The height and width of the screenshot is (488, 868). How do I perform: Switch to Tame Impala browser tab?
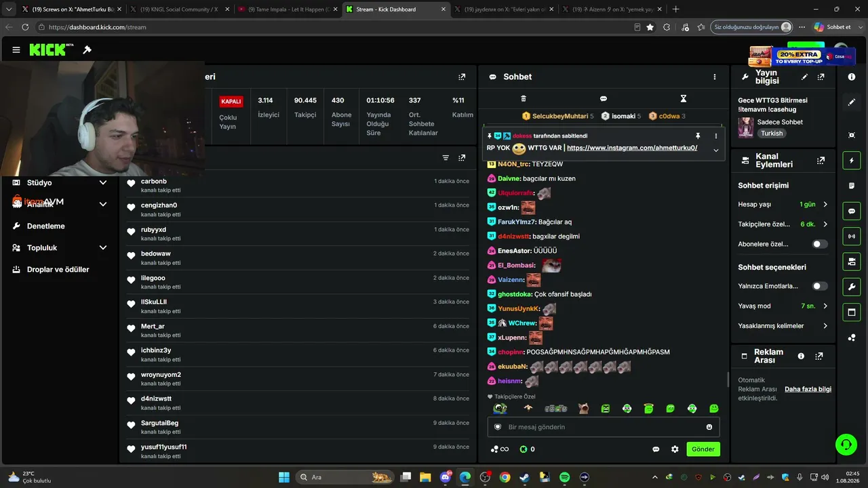pos(286,9)
